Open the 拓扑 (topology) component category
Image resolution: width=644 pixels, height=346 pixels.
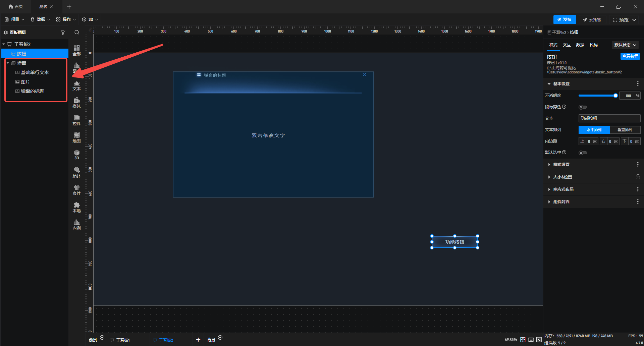[76, 172]
